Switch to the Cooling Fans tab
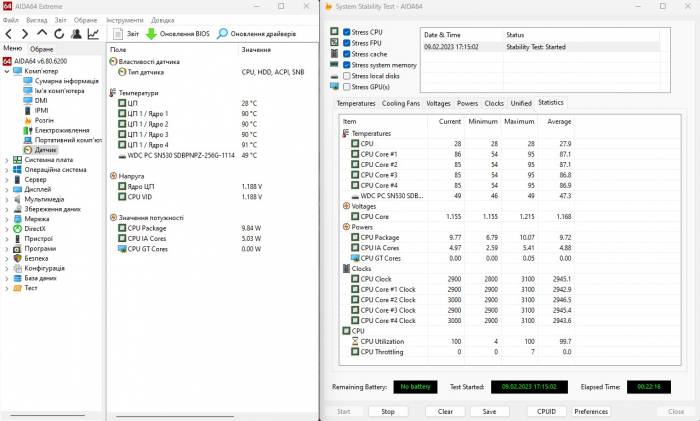Viewport: 700px width, 421px height. tap(401, 103)
